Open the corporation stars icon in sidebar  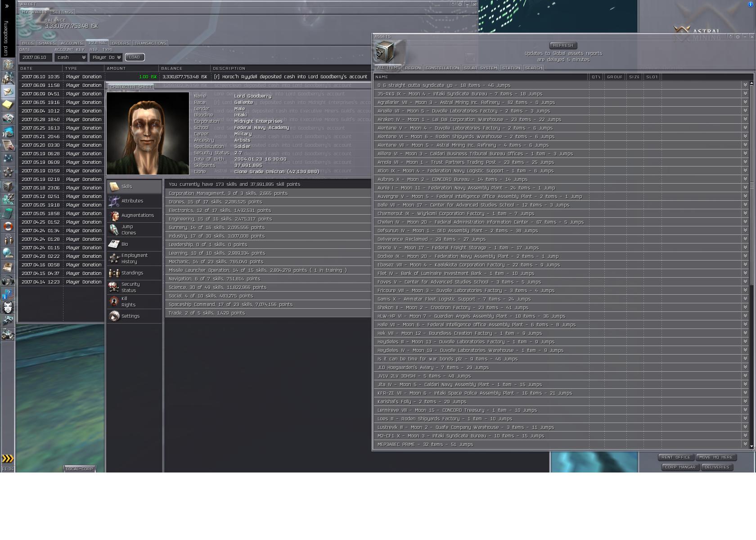[x=8, y=172]
